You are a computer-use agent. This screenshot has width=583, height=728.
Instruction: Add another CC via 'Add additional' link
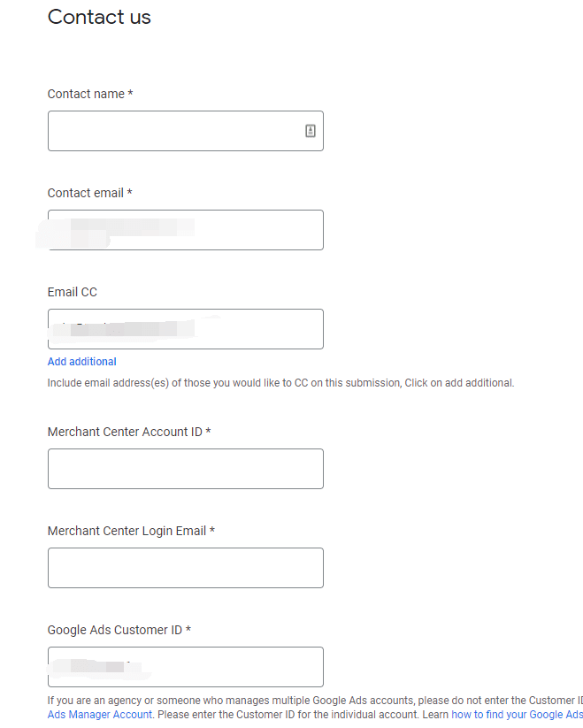(x=81, y=362)
